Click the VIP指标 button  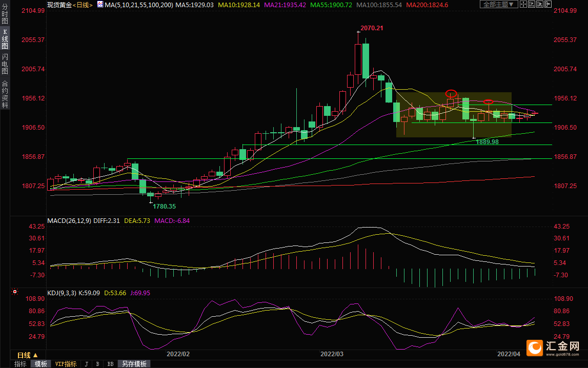click(66, 364)
